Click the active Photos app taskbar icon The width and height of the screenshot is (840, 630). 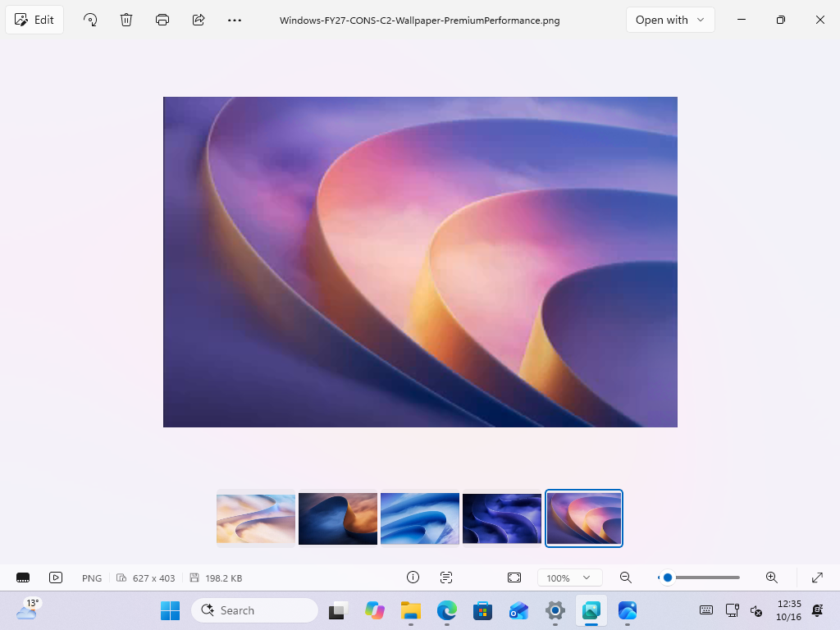coord(591,610)
